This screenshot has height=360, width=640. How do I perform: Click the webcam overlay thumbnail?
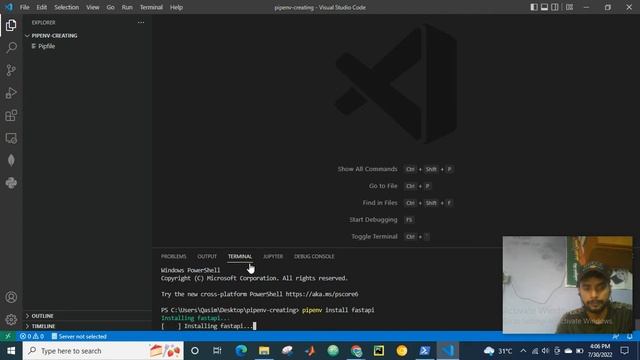click(567, 285)
